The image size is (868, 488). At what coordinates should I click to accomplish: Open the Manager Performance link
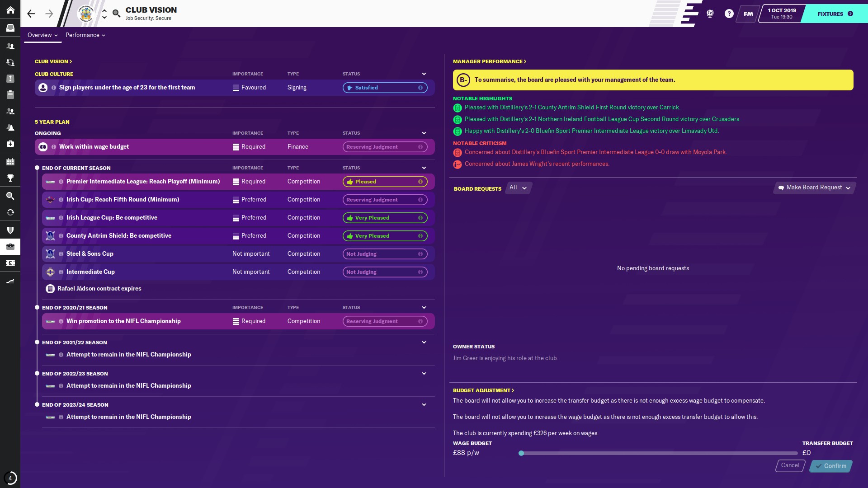point(490,61)
